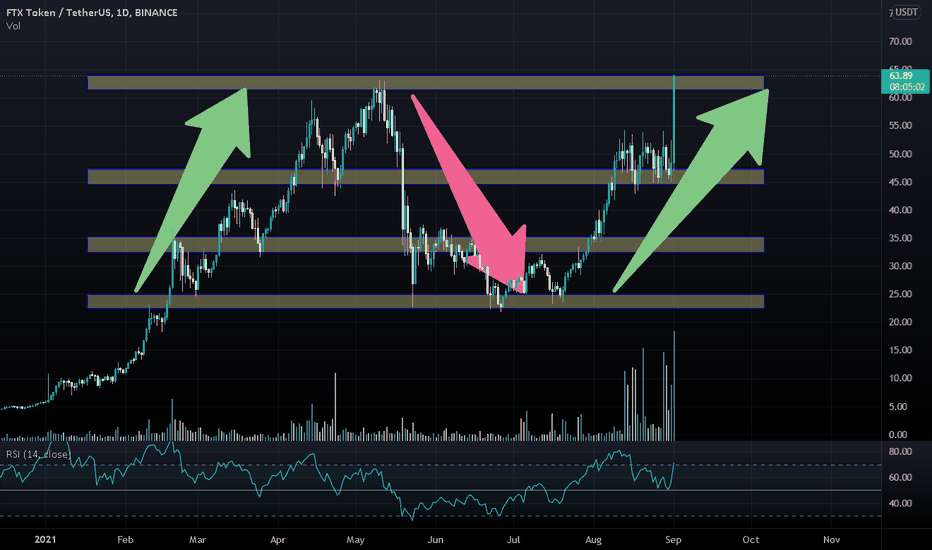Click the 45.00 price axis label
The height and width of the screenshot is (550, 932).
point(900,182)
